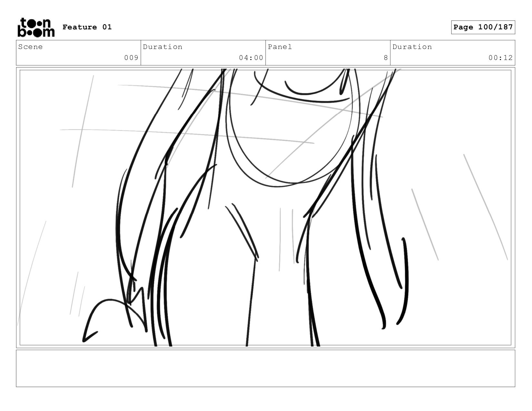Click the 'Scene' header label
Image resolution: width=532 pixels, height=411 pixels.
[x=30, y=47]
